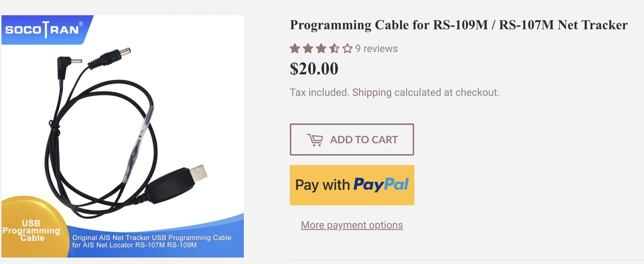Screen dimensions: 644x264
Task: Open the 9 reviews link
Action: click(376, 48)
